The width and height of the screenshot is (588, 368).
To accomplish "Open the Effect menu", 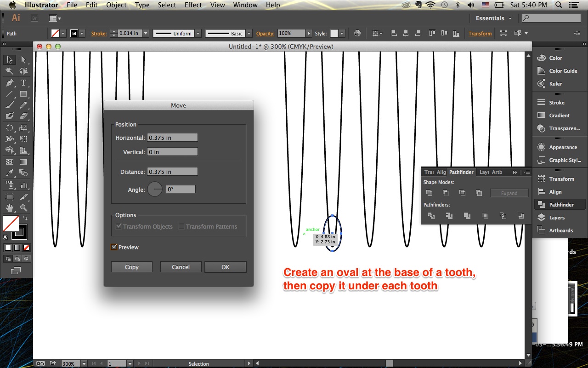I will [193, 5].
